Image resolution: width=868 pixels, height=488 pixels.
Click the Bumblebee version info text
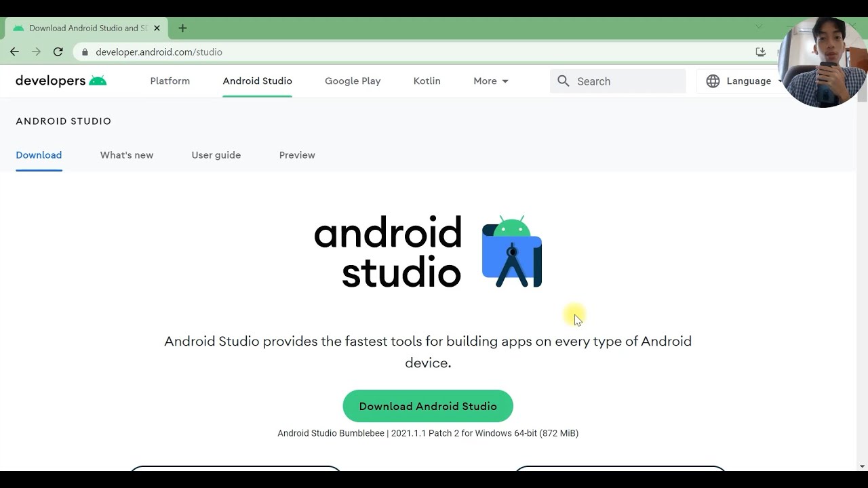(x=428, y=433)
